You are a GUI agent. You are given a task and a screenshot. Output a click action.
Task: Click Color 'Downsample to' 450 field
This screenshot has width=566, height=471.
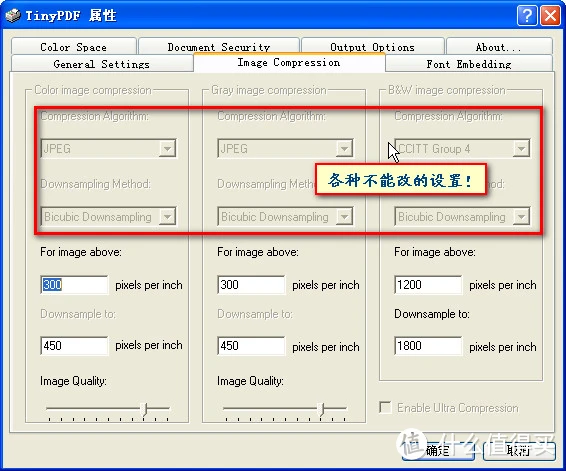74,346
